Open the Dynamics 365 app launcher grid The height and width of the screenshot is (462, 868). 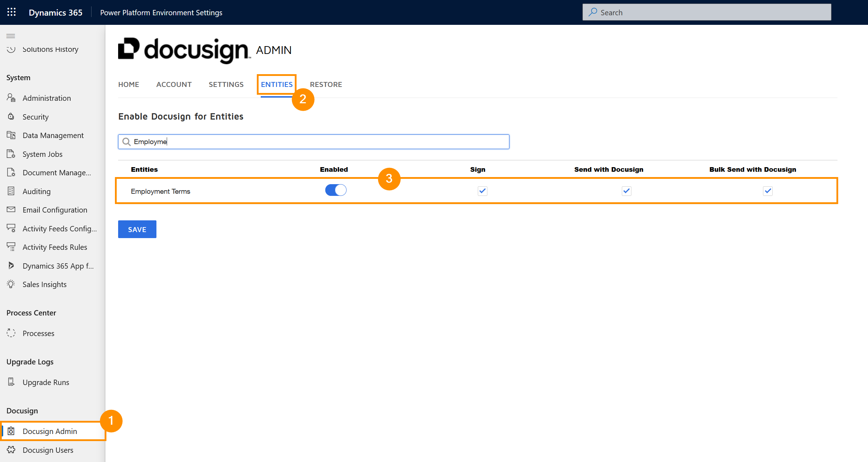pyautogui.click(x=11, y=12)
